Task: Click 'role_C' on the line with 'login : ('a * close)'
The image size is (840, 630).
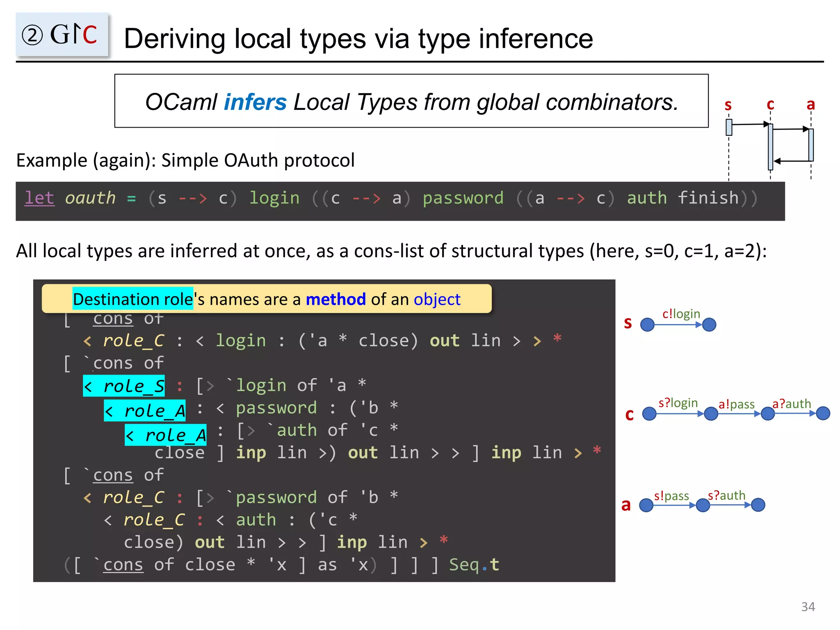Action: coord(134,340)
